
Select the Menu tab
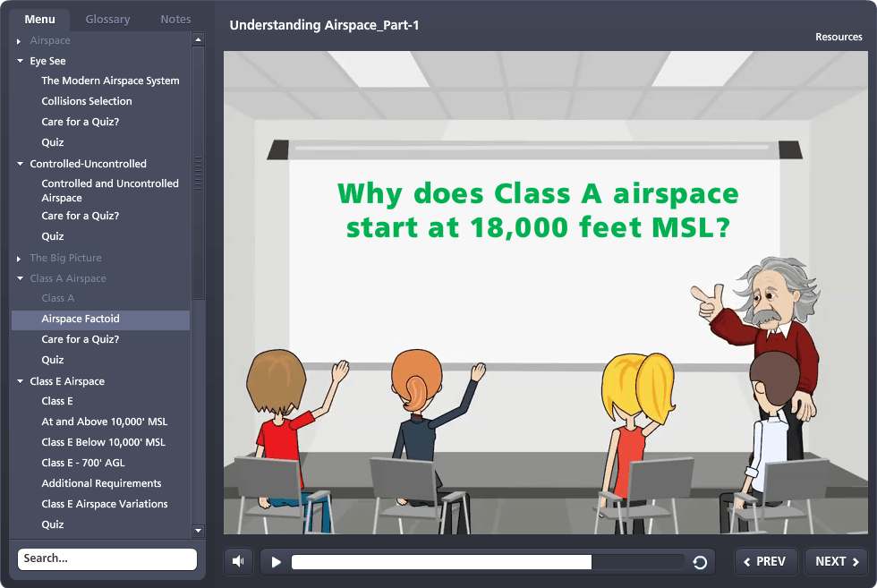[40, 19]
